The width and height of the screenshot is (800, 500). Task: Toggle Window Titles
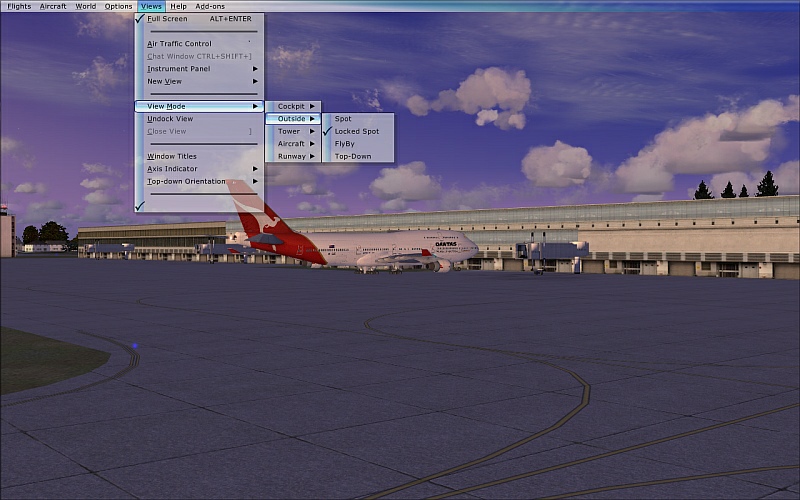(x=199, y=156)
